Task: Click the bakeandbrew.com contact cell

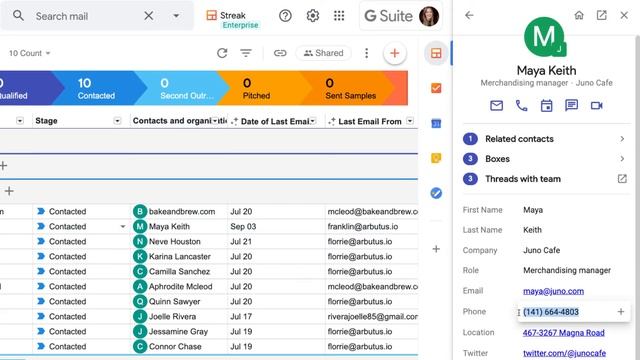Action: [178, 211]
